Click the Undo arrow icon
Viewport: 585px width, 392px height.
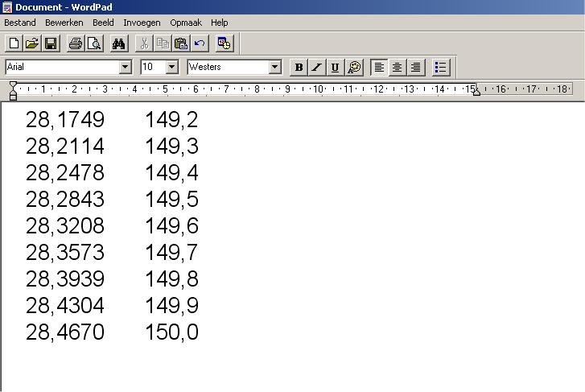[x=200, y=43]
